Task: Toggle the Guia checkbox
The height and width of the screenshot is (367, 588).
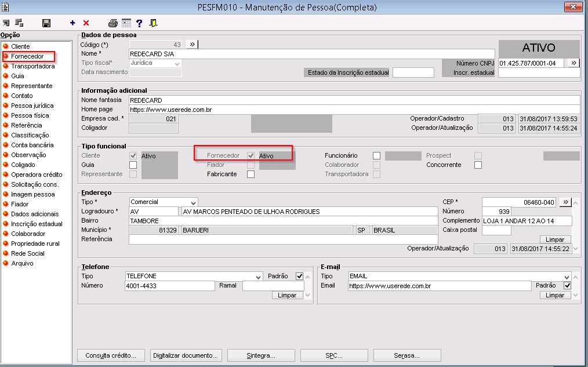Action: point(133,165)
